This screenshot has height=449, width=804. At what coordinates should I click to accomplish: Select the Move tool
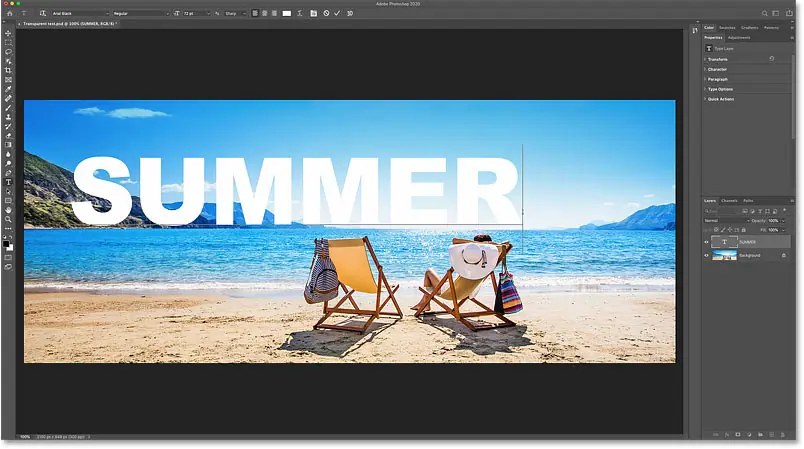tap(8, 33)
